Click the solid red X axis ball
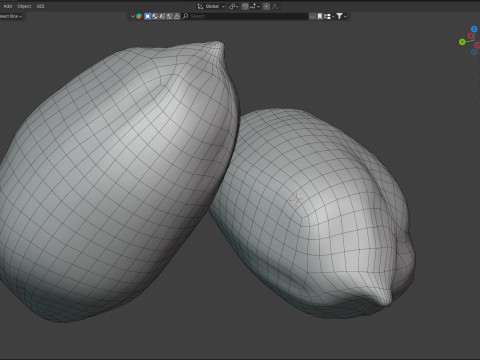The width and height of the screenshot is (480, 360). click(471, 36)
